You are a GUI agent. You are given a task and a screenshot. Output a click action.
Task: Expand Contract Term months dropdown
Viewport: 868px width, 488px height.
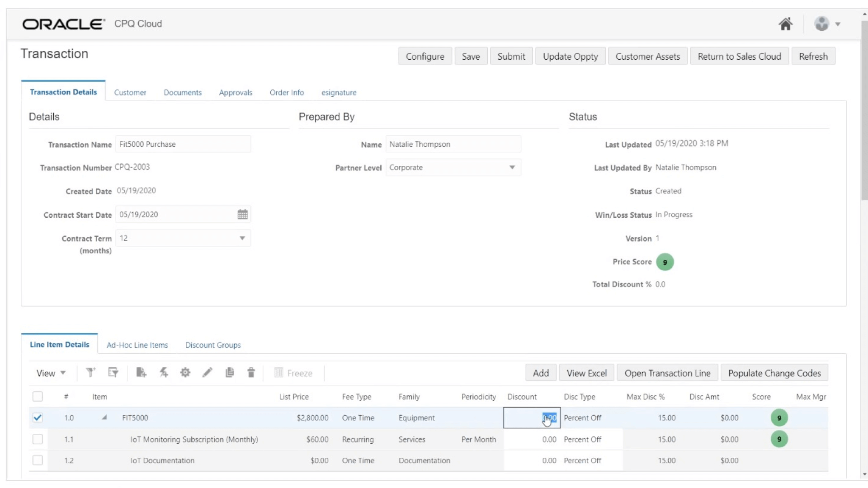tap(243, 238)
